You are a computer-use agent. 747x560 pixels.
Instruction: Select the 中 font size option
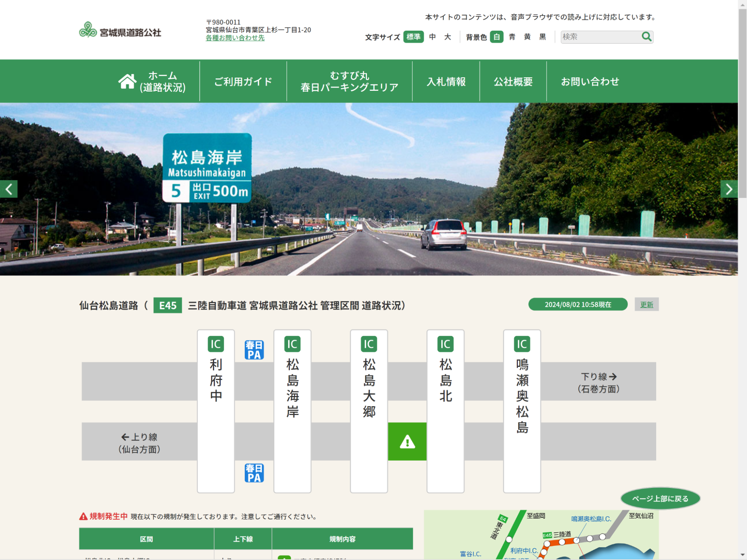pyautogui.click(x=432, y=37)
